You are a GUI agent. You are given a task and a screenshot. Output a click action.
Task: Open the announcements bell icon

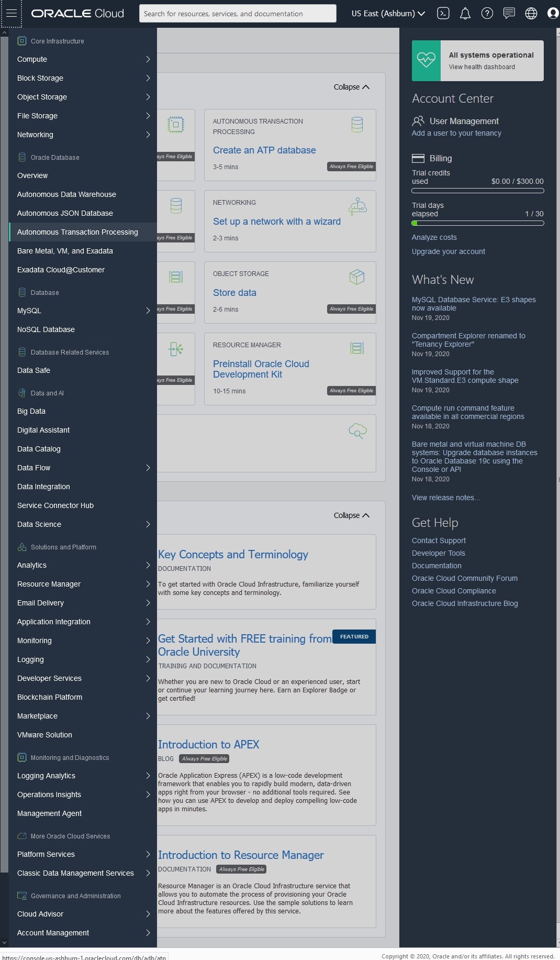pyautogui.click(x=465, y=14)
